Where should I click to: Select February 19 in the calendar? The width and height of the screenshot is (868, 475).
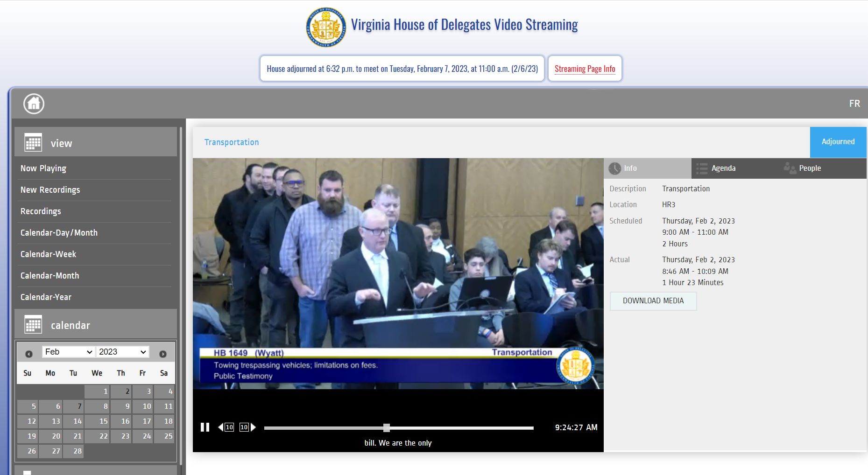pos(28,436)
